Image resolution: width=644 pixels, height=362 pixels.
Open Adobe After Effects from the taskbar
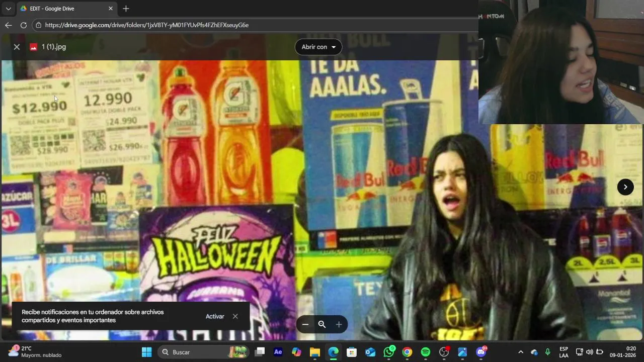coord(278,352)
